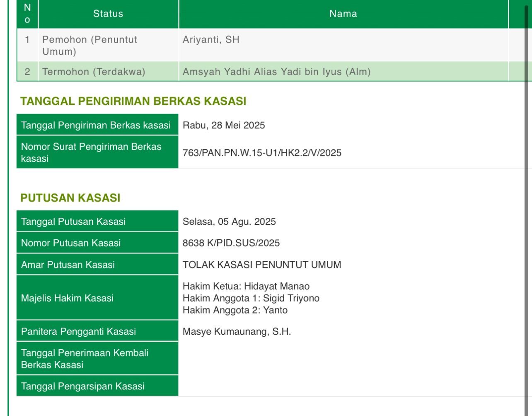Click the Status column header
The image size is (532, 416).
point(108,14)
